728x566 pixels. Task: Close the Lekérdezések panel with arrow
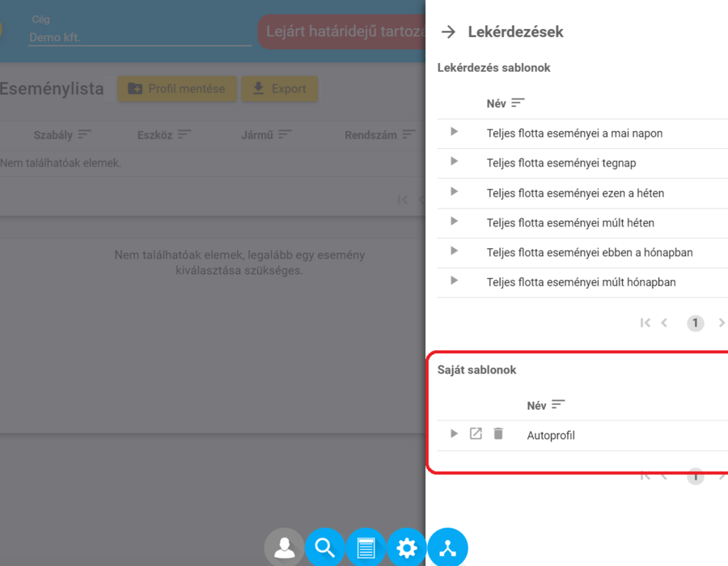448,32
